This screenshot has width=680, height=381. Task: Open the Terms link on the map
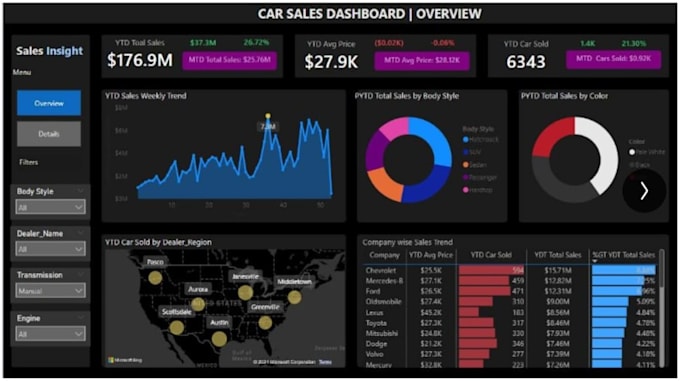(325, 362)
